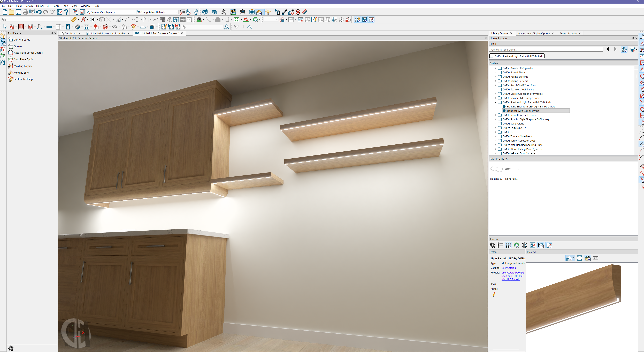The image size is (644, 352).
Task: Select Floating Shelf with LED Light Bar item
Action: pyautogui.click(x=531, y=107)
